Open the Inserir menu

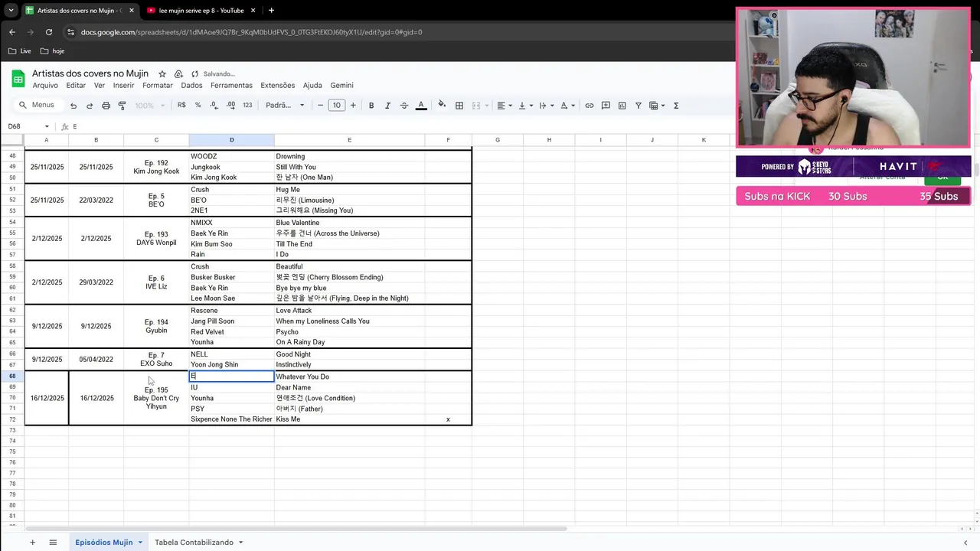(123, 85)
